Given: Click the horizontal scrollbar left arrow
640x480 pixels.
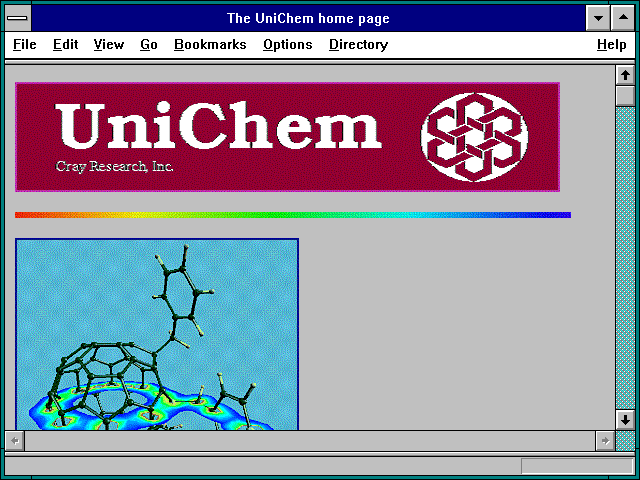Looking at the screenshot, I should pyautogui.click(x=15, y=441).
